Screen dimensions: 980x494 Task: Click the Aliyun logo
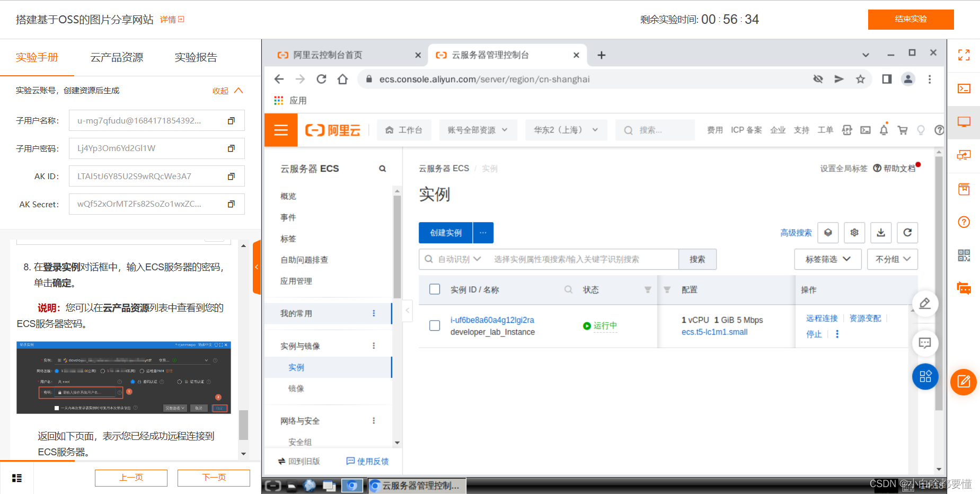coord(333,130)
